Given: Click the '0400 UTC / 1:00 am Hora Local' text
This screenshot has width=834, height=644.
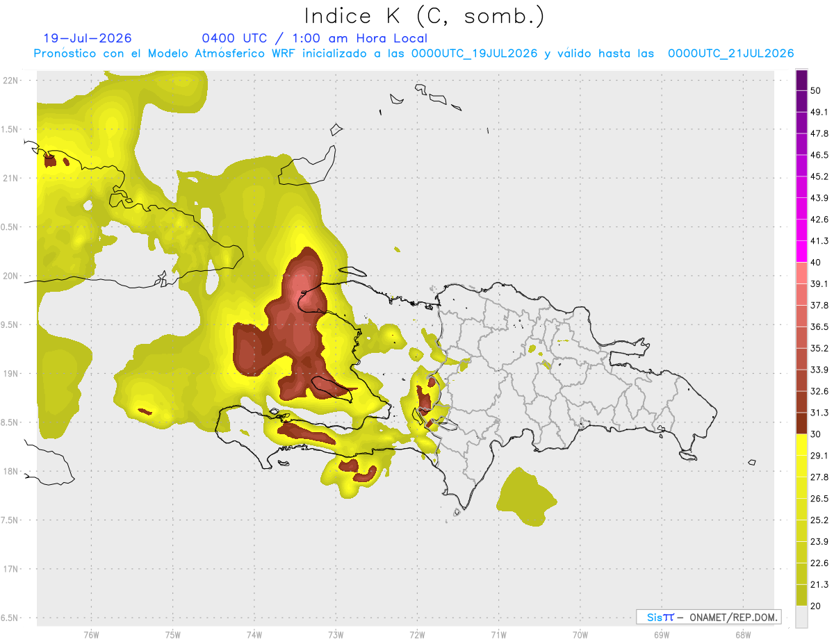Looking at the screenshot, I should coord(314,38).
